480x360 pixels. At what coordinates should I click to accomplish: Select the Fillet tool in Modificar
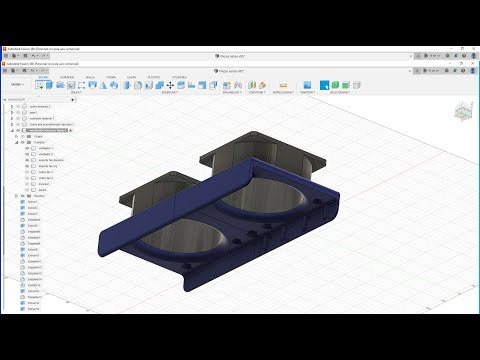pyautogui.click(x=138, y=85)
